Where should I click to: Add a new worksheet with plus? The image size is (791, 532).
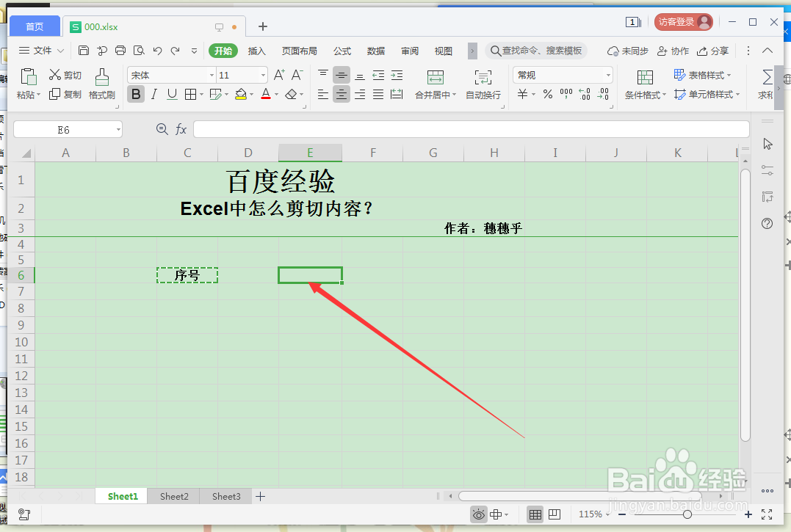click(x=260, y=496)
